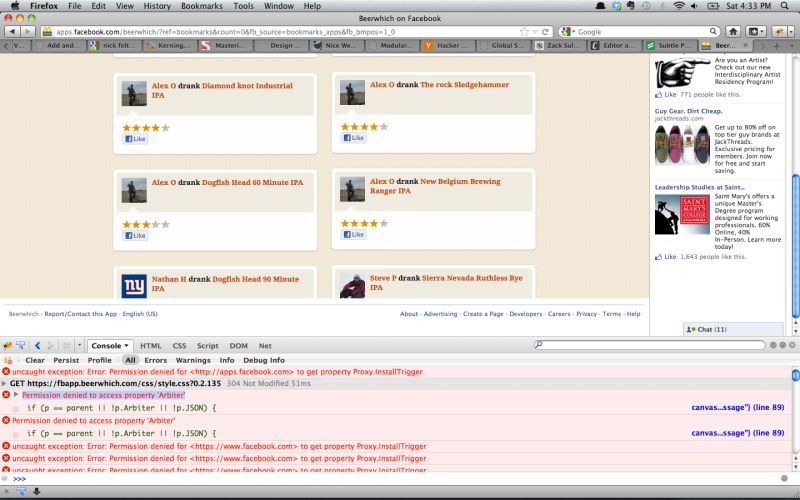800x500 pixels.
Task: Switch to the Hacker browser tab
Action: 447,45
